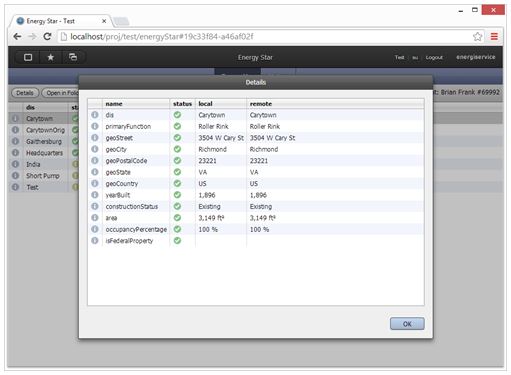Screen dimensions: 511x375
Task: Open the browser hamburger menu
Action: click(494, 36)
